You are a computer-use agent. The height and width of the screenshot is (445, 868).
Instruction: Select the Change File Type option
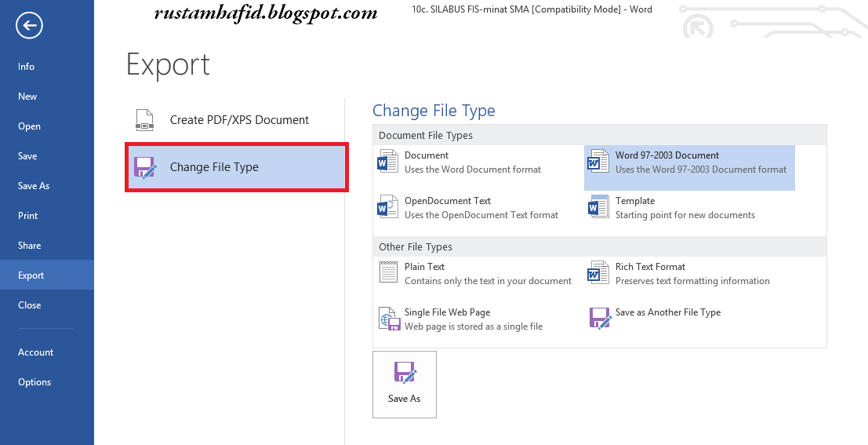236,167
